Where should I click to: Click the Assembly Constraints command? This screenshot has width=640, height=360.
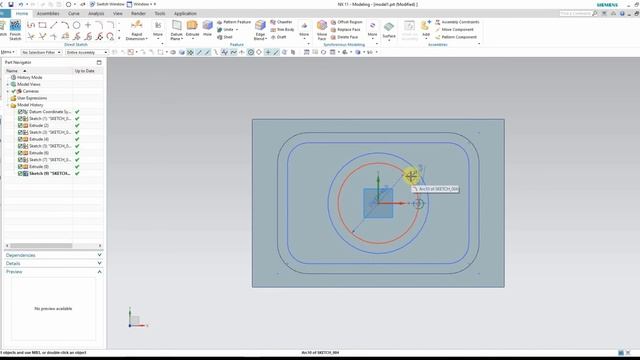[457, 22]
